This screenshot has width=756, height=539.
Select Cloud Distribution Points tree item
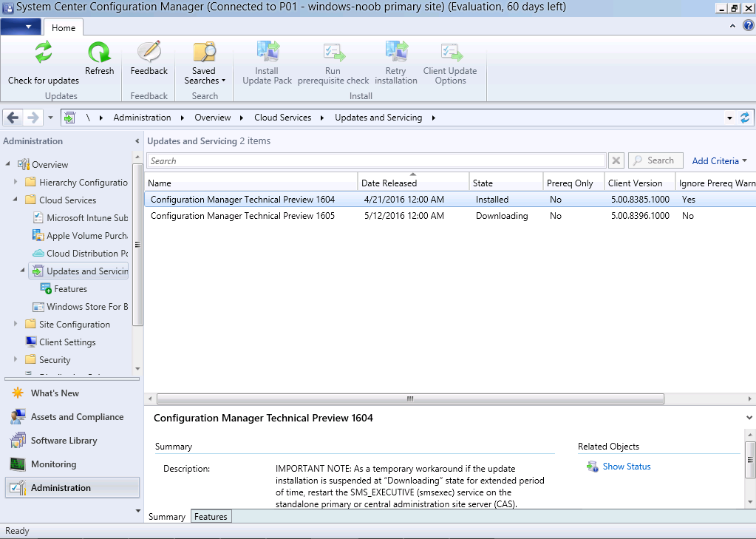(x=80, y=254)
